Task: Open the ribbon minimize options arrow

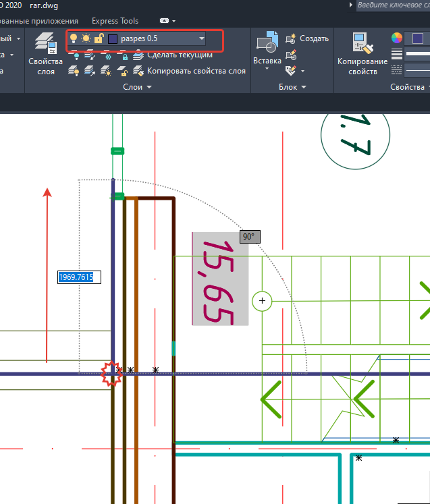Action: (174, 21)
